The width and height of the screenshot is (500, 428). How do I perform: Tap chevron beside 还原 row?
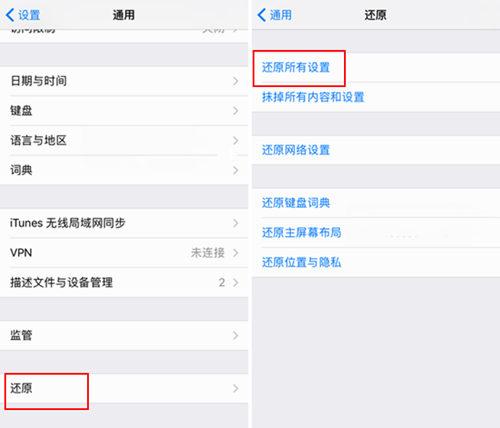[236, 388]
